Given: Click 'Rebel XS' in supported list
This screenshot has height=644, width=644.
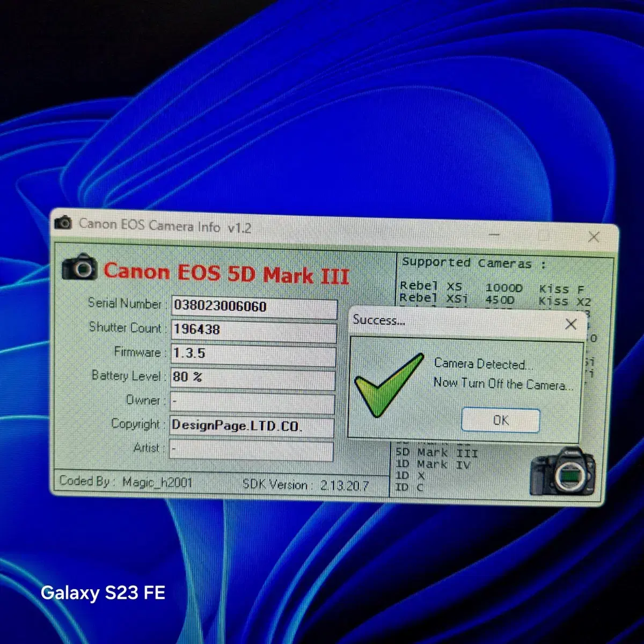Looking at the screenshot, I should point(431,286).
